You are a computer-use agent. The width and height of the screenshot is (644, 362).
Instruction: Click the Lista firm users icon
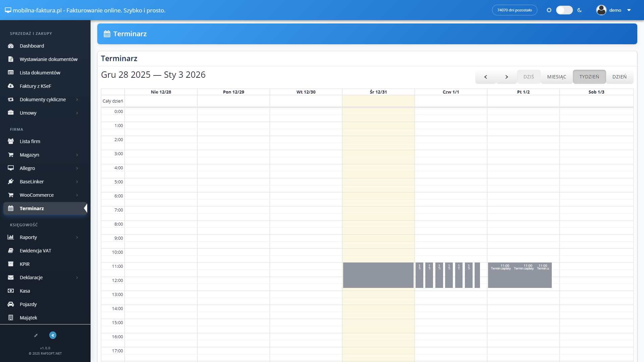[x=11, y=141]
